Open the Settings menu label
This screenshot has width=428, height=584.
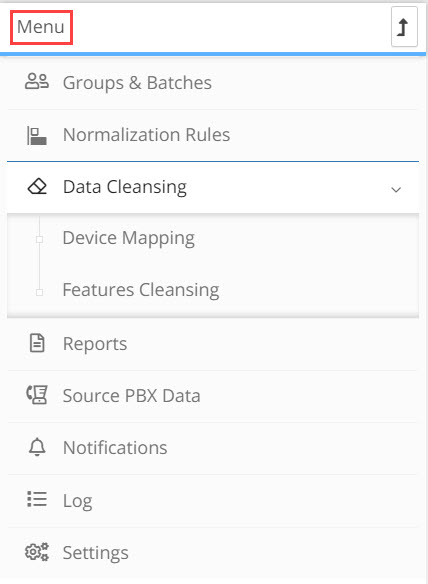pyautogui.click(x=95, y=553)
